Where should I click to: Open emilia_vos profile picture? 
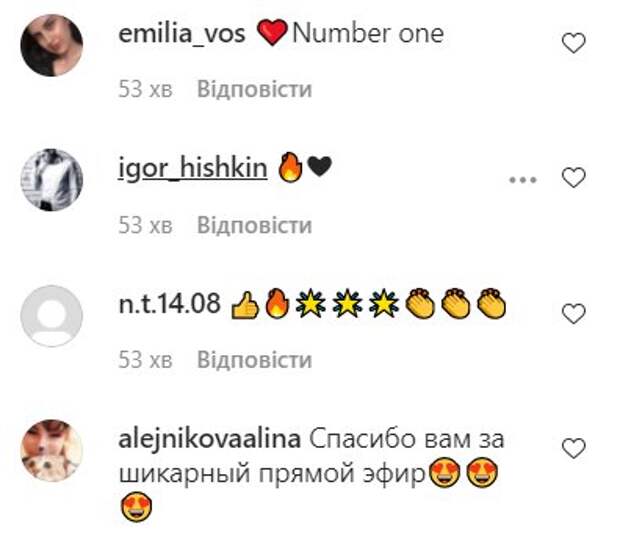tap(51, 45)
